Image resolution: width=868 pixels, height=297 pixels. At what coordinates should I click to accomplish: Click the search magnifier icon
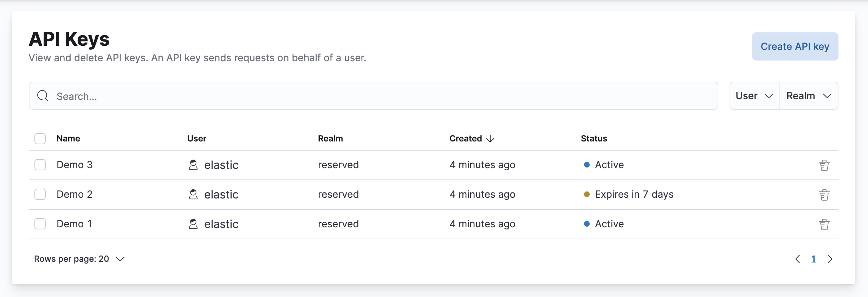(43, 96)
